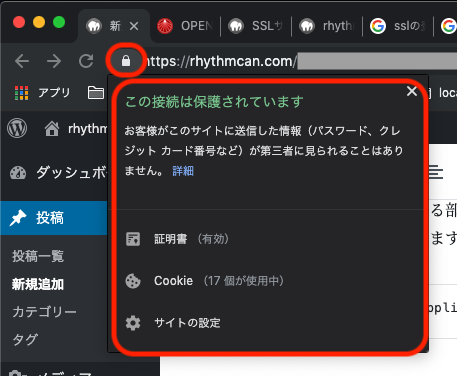Viewport: 457px width, 376px height.
Task: Click the green macOS fullscreen button
Action: tap(59, 23)
